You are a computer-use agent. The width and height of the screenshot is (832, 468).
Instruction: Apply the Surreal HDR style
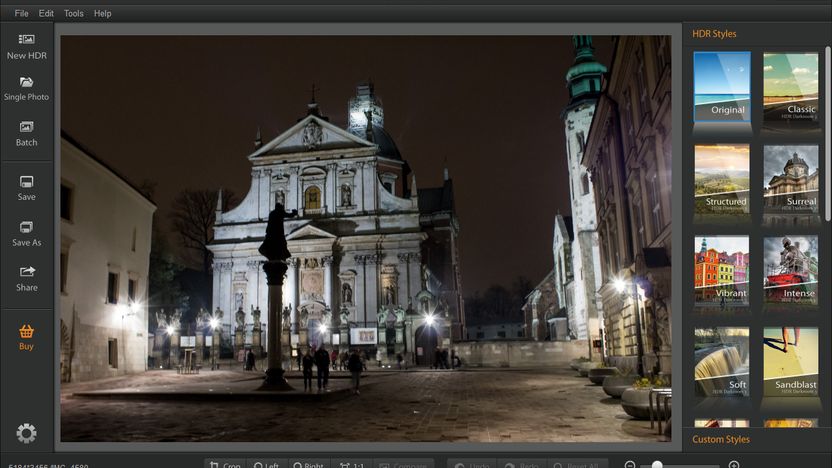tap(791, 179)
